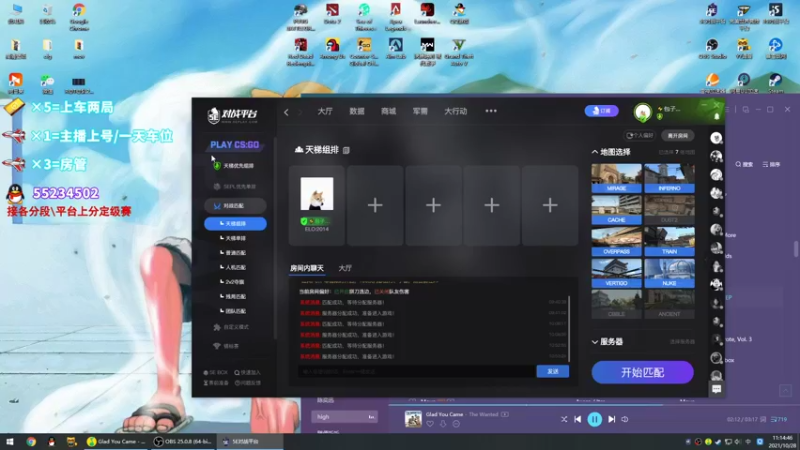Click the 5E platform logo
The image size is (800, 450).
tap(232, 115)
